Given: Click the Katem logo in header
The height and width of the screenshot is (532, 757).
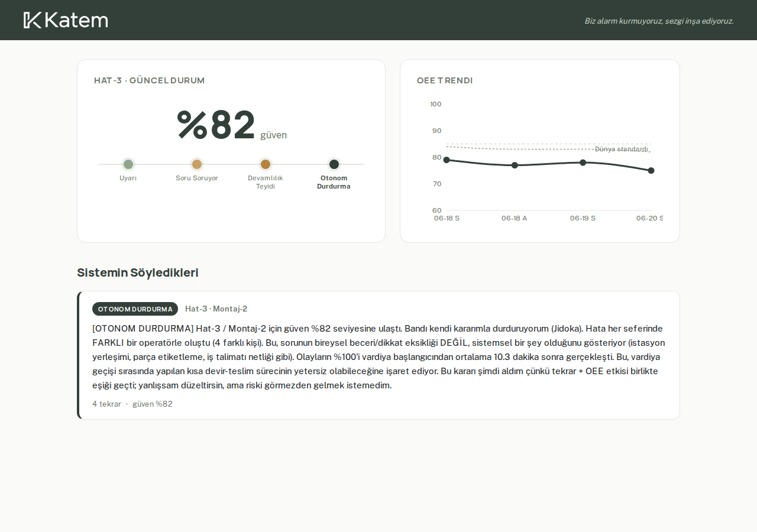Looking at the screenshot, I should click(66, 20).
